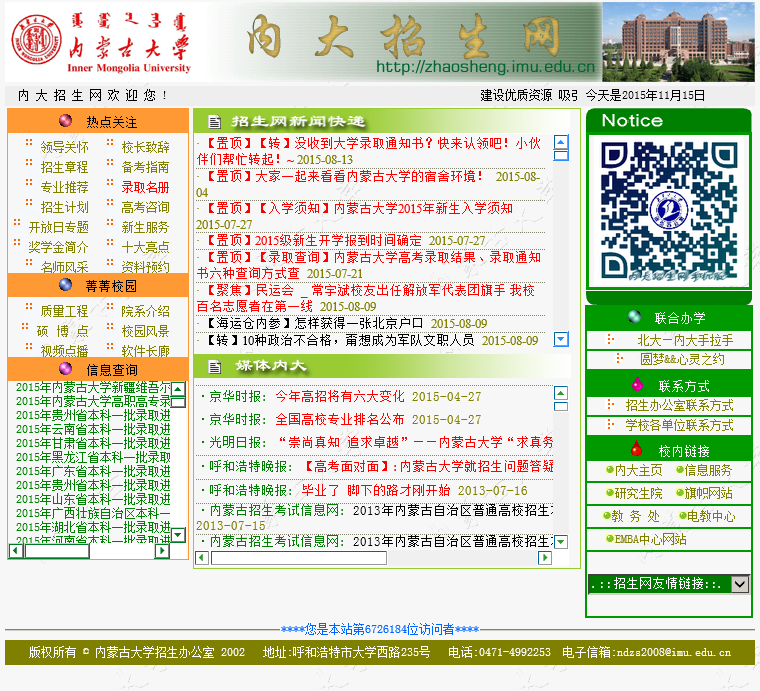This screenshot has height=691, width=760.
Task: Open the 今年高招将有六大变化 media article
Action: pos(340,396)
